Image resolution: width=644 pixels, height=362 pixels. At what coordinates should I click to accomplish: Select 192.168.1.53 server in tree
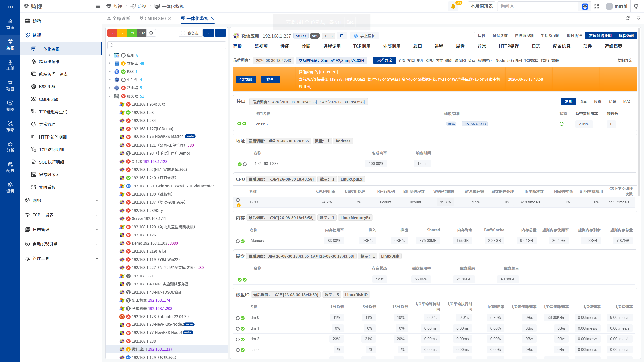point(143,112)
